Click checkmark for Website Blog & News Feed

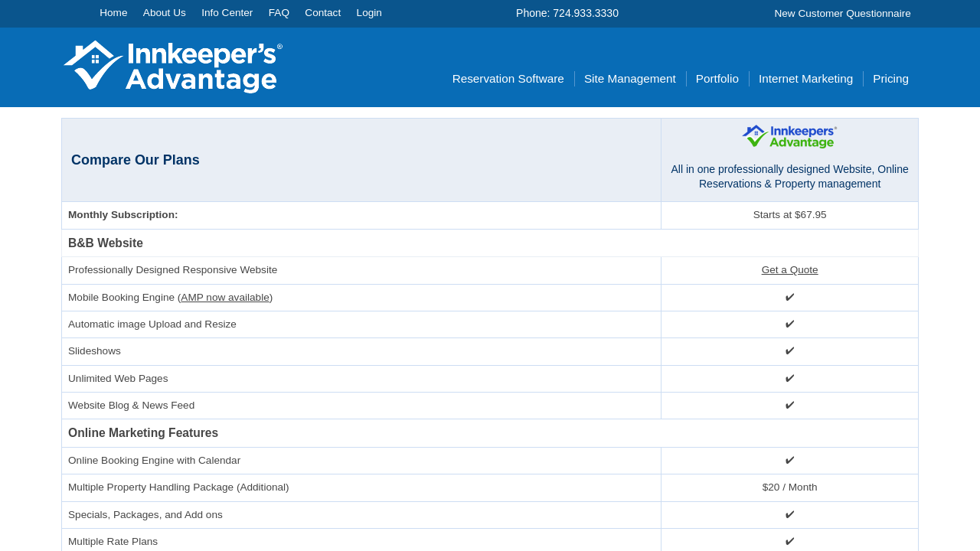click(x=789, y=406)
